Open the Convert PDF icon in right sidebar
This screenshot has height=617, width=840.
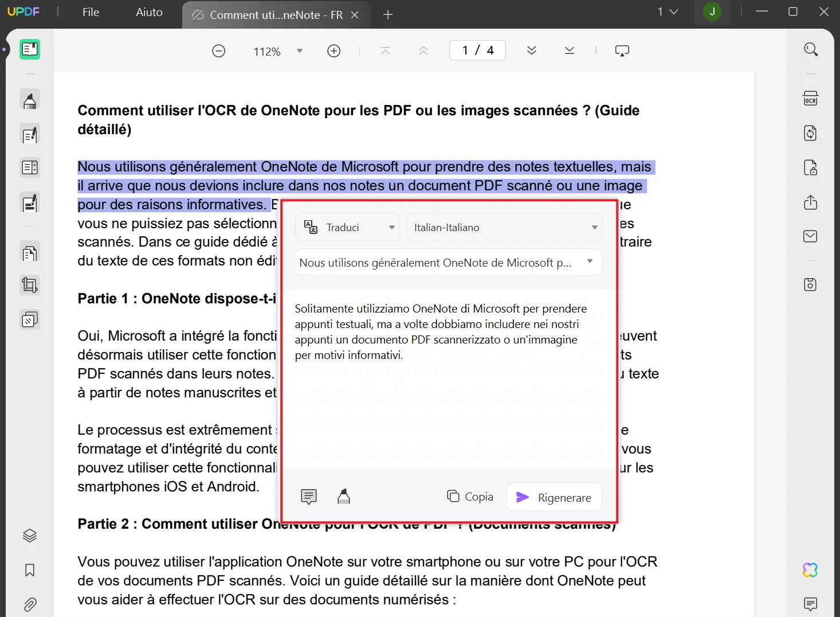(810, 133)
